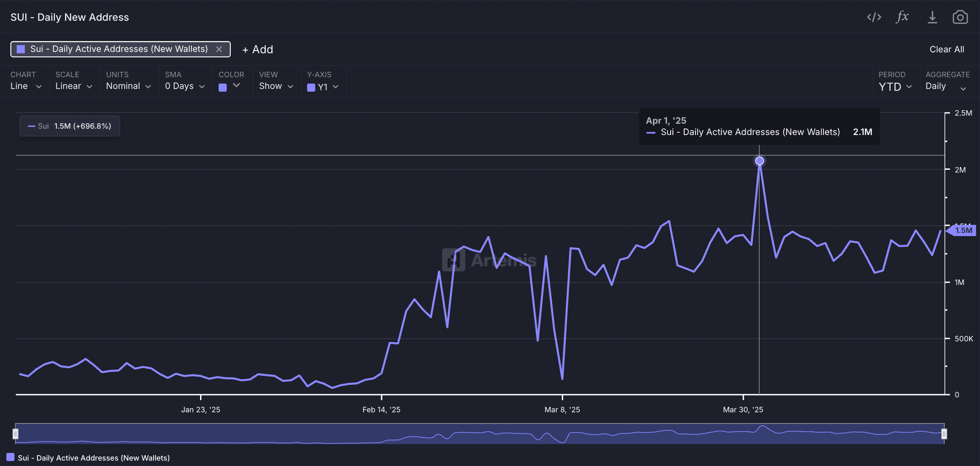Click the Feb 14, '25 axis label

tap(381, 410)
